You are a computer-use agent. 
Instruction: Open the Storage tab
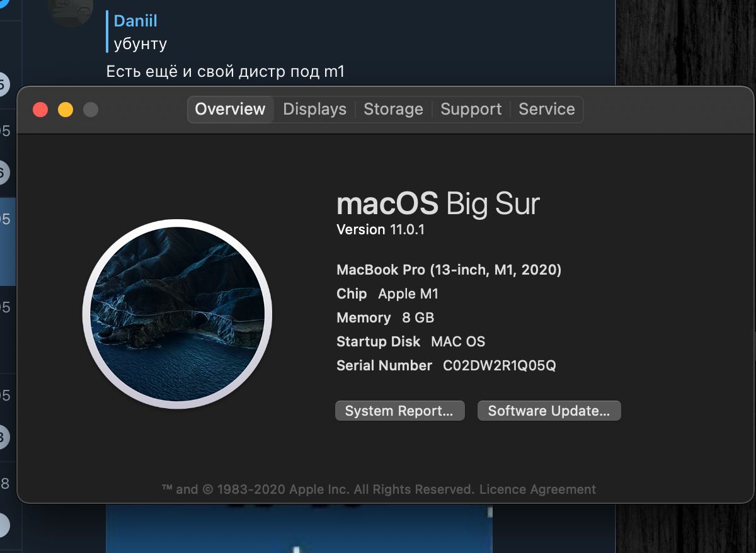click(393, 109)
